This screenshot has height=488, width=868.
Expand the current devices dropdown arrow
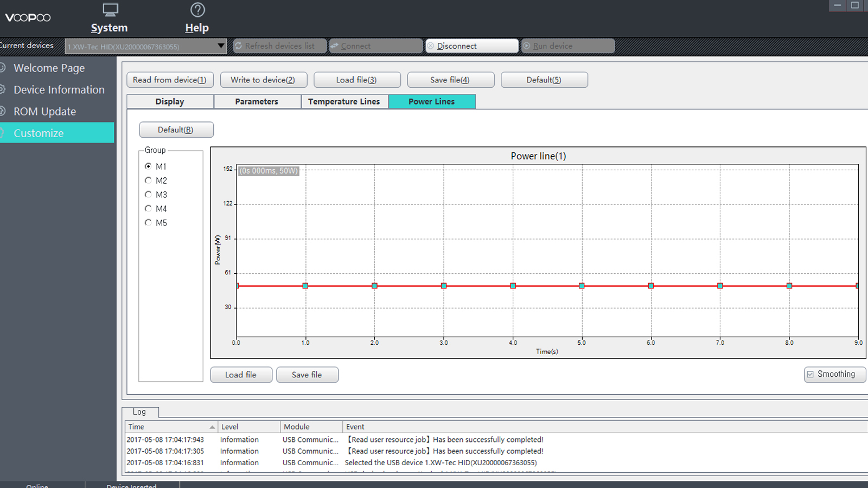coord(221,46)
